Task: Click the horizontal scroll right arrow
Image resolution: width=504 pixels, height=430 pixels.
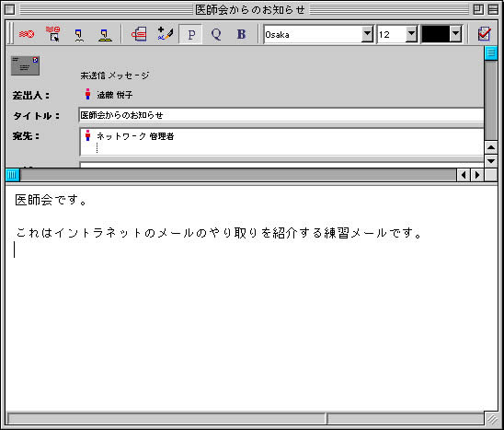Action: tap(477, 175)
